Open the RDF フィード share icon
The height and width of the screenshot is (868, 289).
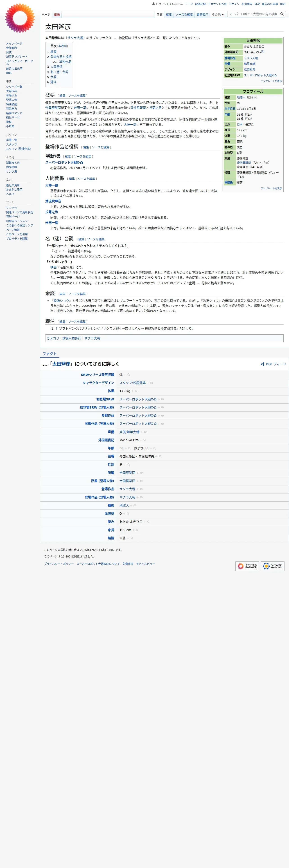tap(262, 364)
